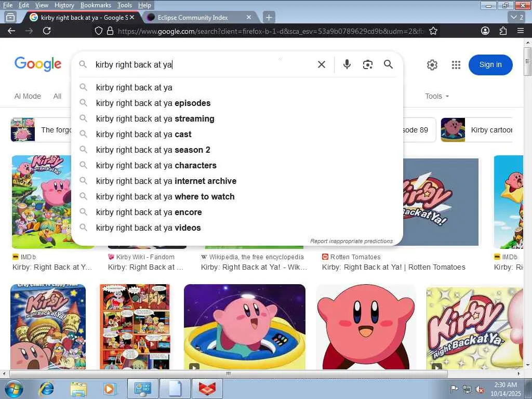Clear the search box with X icon
The height and width of the screenshot is (399, 532).
[321, 64]
